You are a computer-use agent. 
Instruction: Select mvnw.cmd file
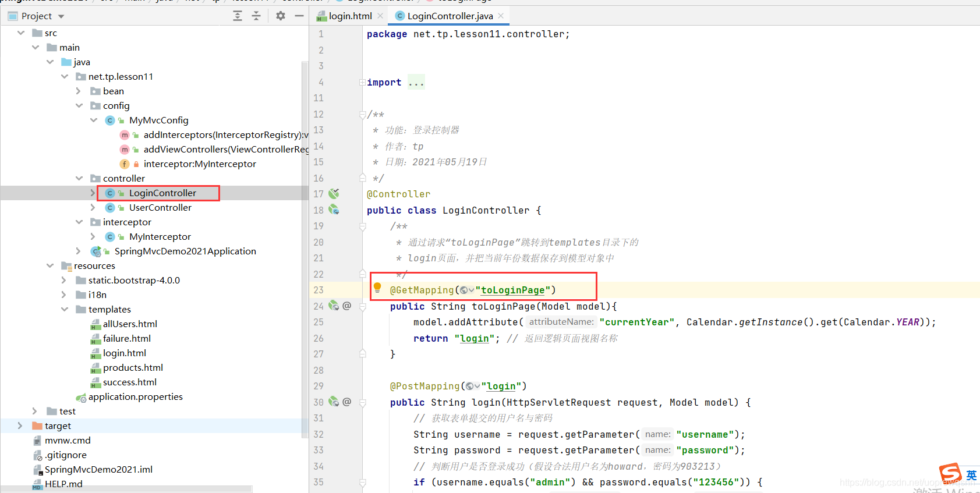tap(68, 441)
